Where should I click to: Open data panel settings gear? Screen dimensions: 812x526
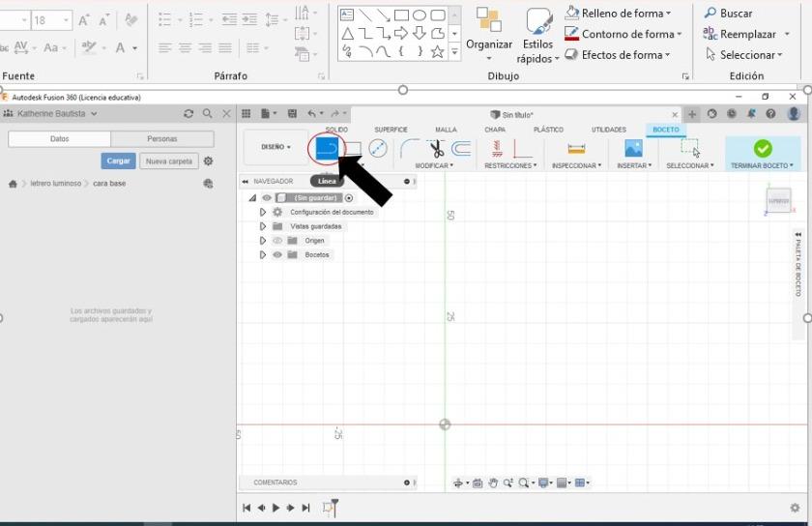tap(208, 161)
